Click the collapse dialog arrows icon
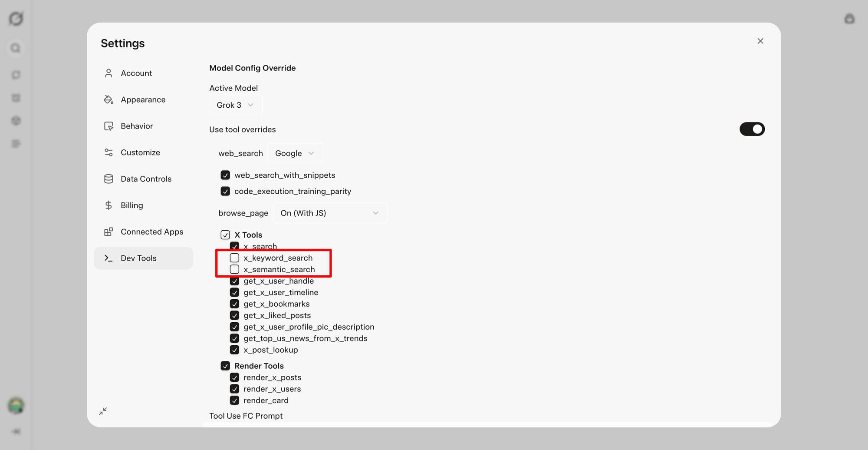Image resolution: width=868 pixels, height=450 pixels. point(103,411)
